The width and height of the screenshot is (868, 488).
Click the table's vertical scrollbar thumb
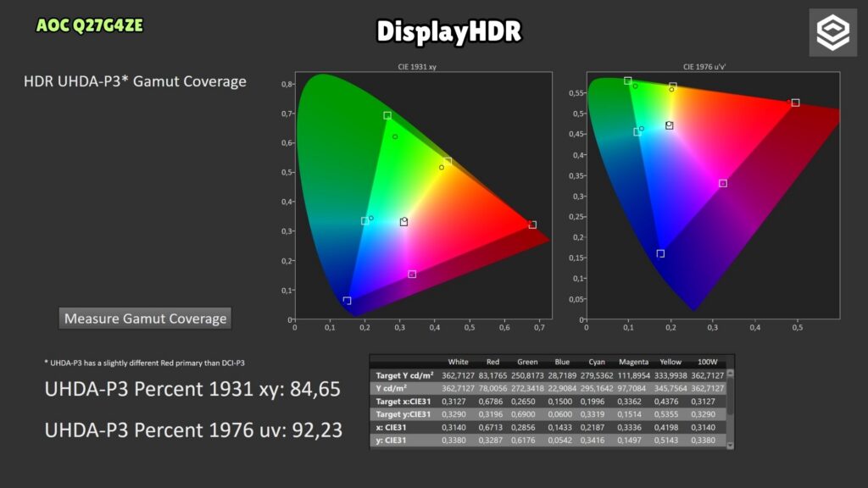tap(730, 396)
